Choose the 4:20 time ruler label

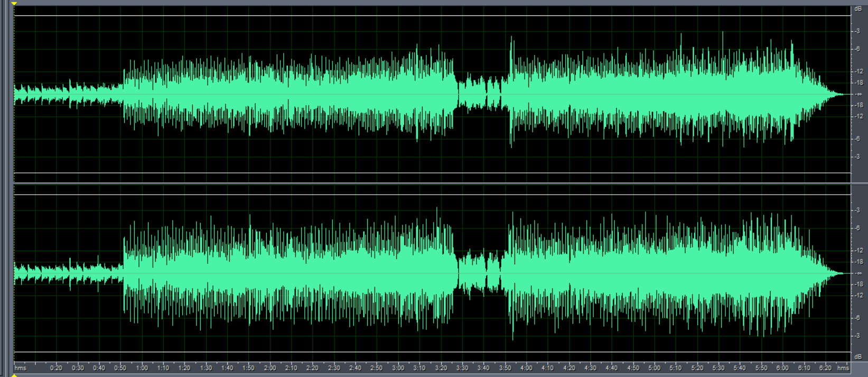569,368
